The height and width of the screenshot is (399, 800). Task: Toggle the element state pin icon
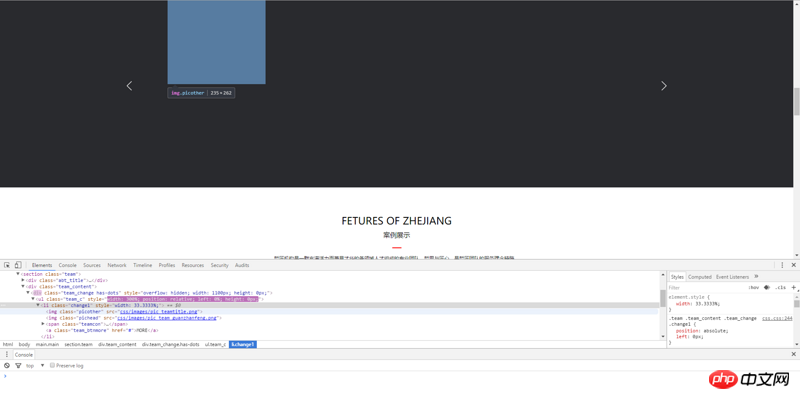[767, 287]
